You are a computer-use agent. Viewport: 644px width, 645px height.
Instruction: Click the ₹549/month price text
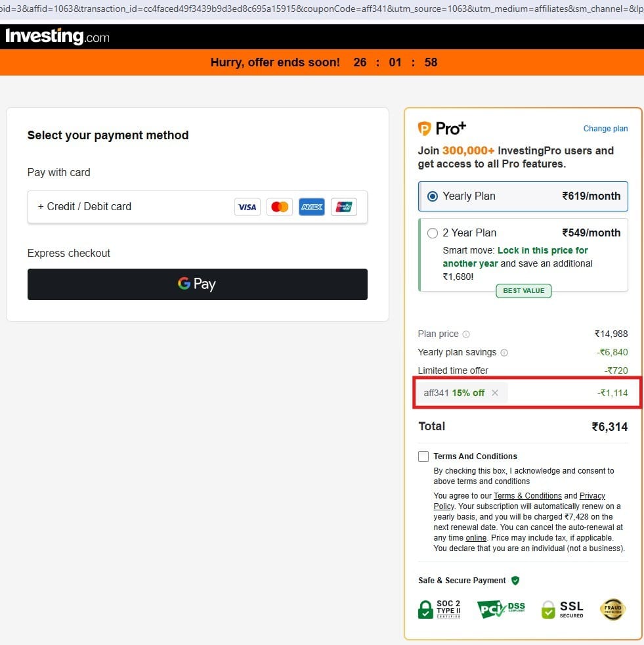tap(591, 233)
